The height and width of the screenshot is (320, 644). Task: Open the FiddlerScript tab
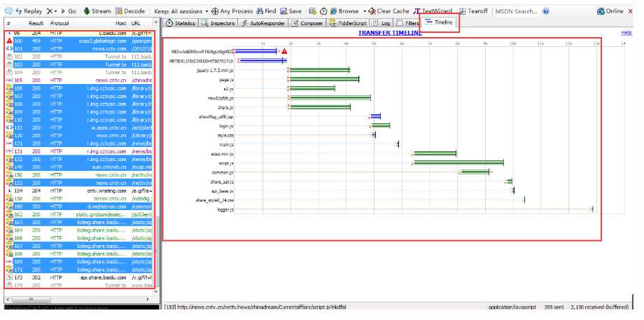click(x=348, y=23)
